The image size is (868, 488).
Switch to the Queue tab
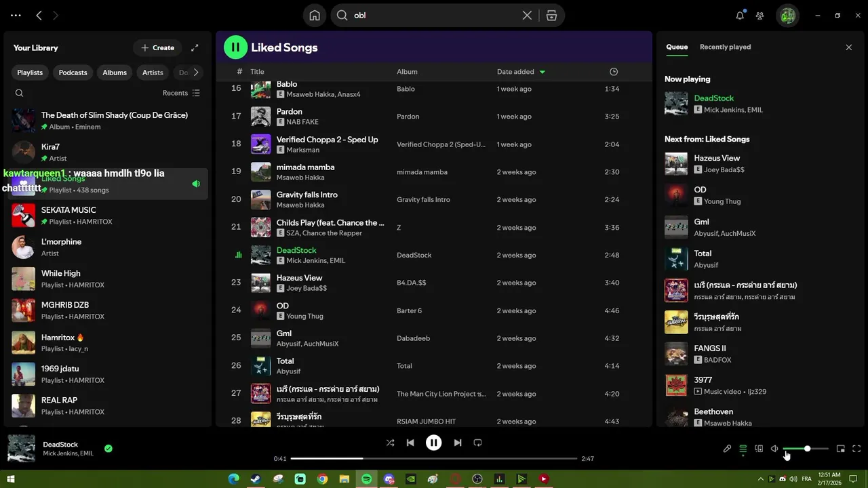pyautogui.click(x=677, y=47)
